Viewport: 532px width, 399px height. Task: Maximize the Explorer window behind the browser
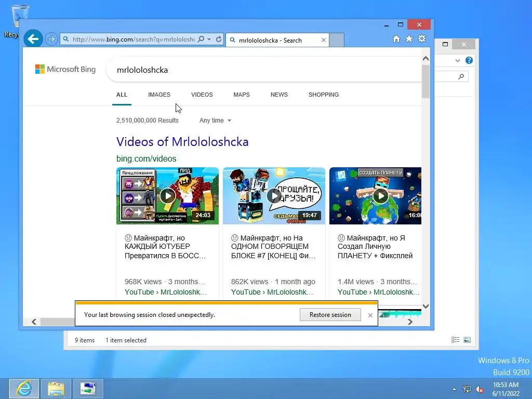(445, 44)
